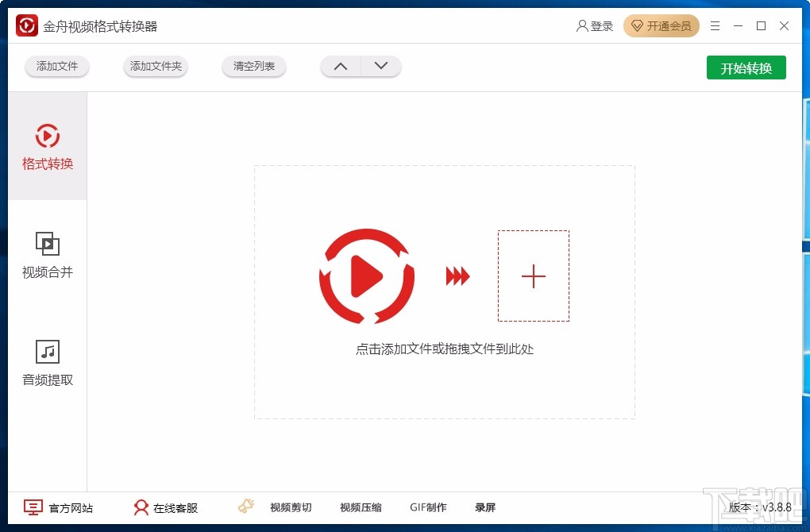810x532 pixels.
Task: Open the hamburger menu in the title bar
Action: click(x=714, y=25)
